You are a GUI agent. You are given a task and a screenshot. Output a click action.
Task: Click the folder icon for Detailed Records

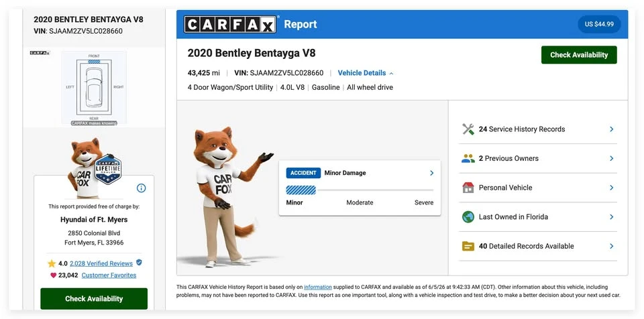(x=468, y=247)
